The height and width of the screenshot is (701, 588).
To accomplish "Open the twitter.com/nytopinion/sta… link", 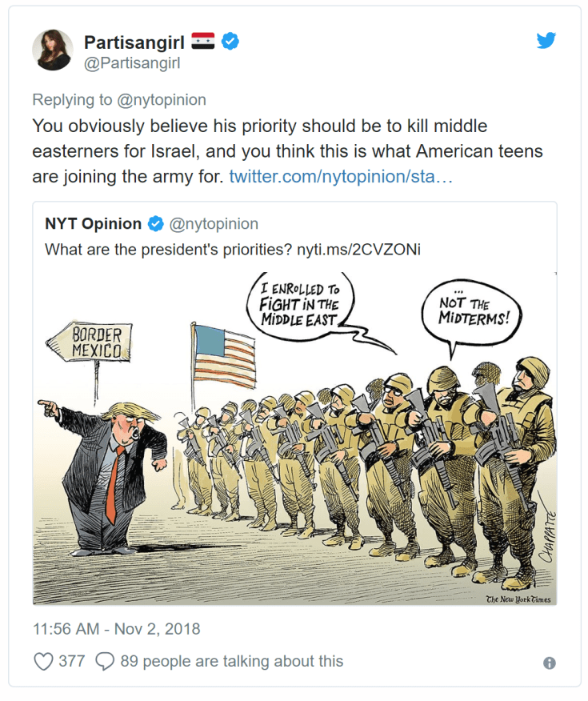I will (341, 177).
